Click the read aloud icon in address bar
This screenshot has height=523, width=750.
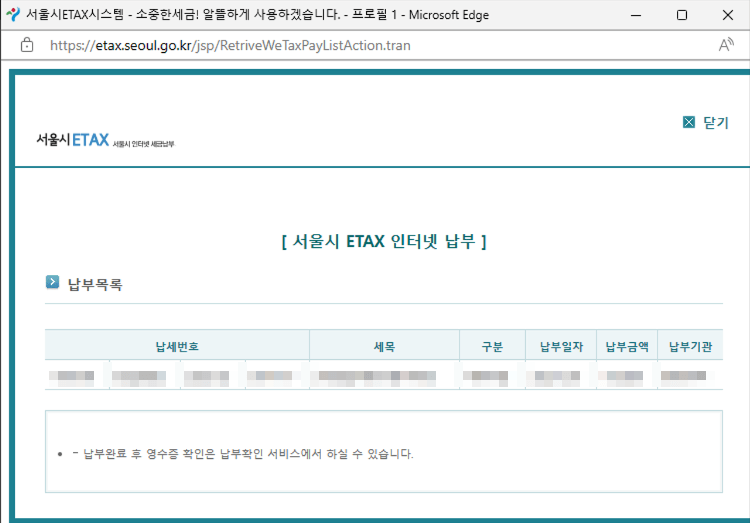click(726, 45)
